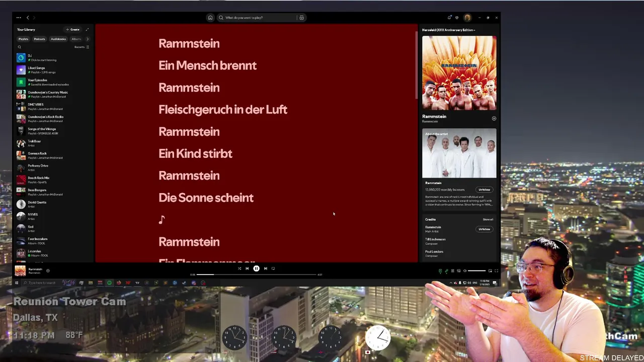
Task: Toggle shuffle playback
Action: pyautogui.click(x=239, y=268)
